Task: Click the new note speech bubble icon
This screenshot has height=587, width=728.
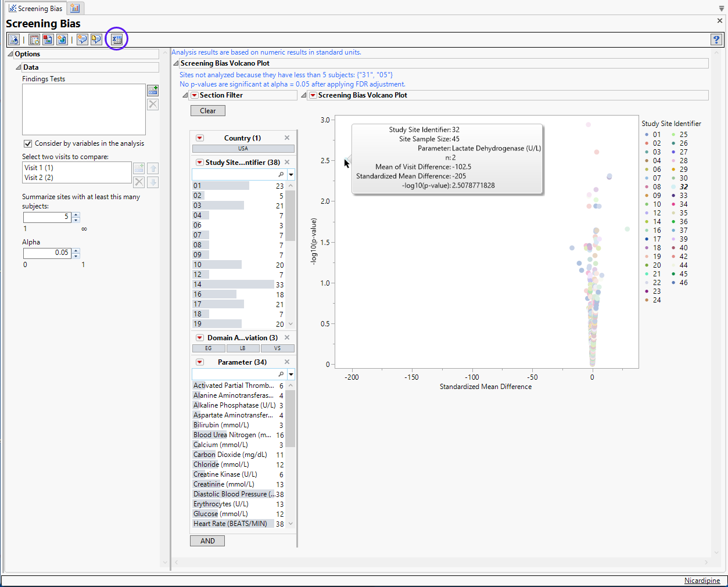Action: pyautogui.click(x=83, y=39)
